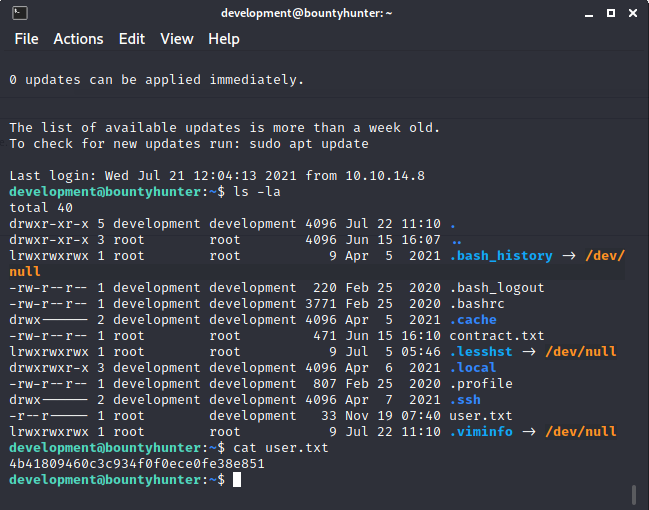Click user.txt in the ls listing
Image resolution: width=649 pixels, height=510 pixels.
coord(481,416)
